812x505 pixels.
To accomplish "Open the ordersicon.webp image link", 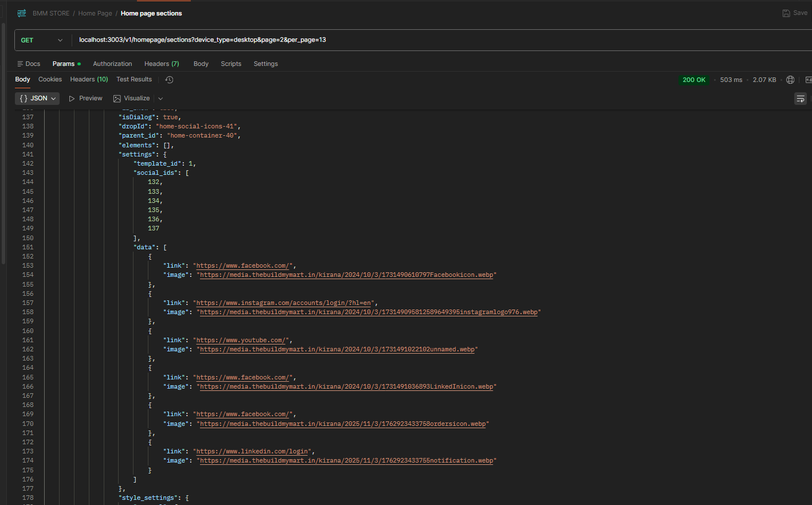I will click(343, 424).
